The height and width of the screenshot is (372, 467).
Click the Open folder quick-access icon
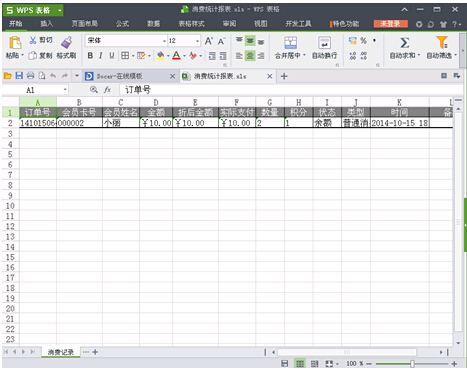click(x=8, y=76)
